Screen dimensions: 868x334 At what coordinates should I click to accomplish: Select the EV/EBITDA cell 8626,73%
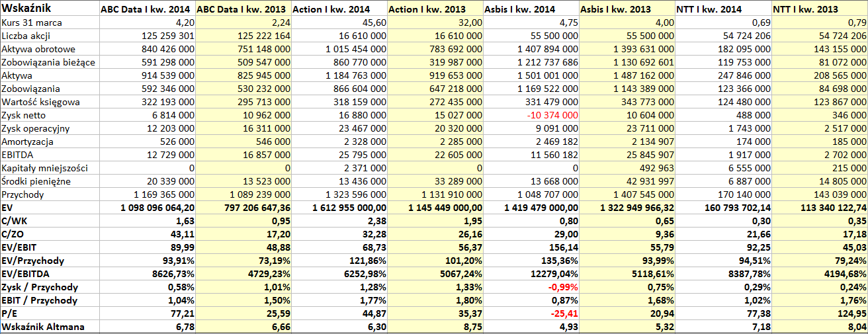coord(146,274)
